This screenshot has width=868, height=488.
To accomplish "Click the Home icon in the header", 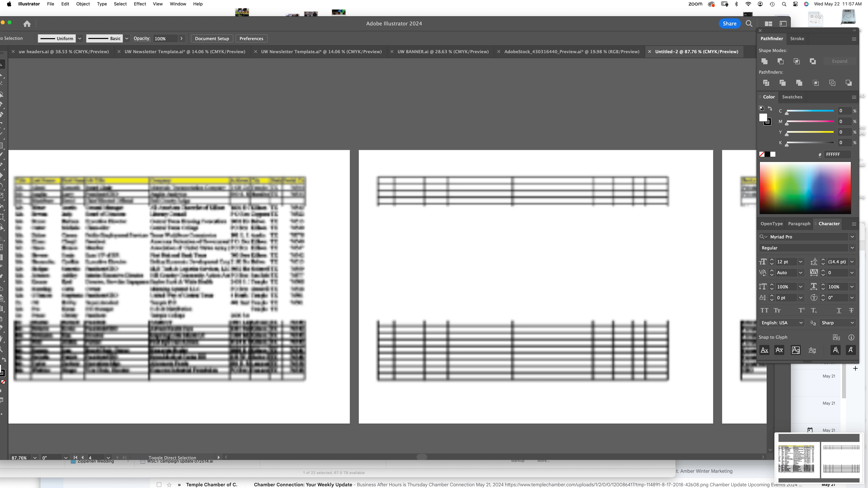I will 27,24.
